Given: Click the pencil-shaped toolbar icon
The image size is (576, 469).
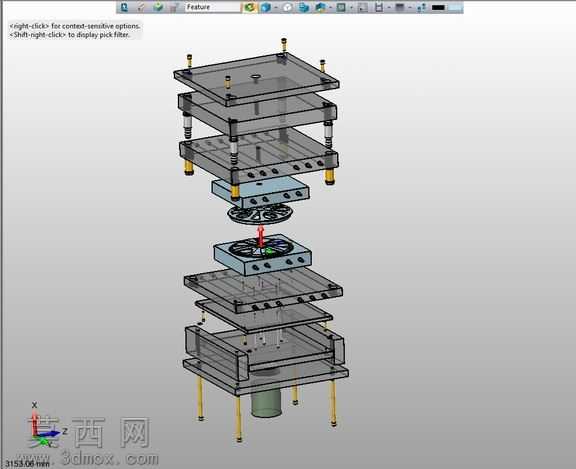Looking at the screenshot, I should [x=141, y=7].
